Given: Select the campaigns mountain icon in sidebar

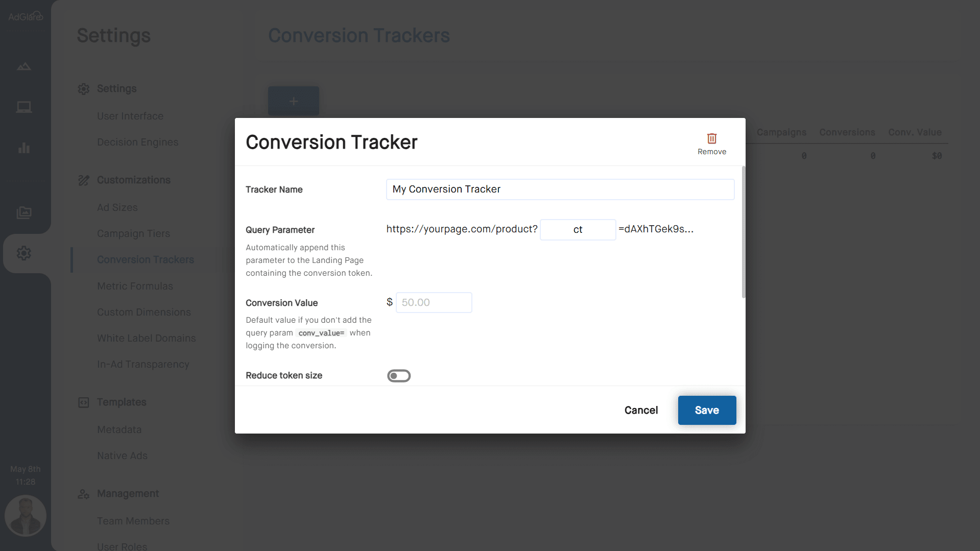Looking at the screenshot, I should pyautogui.click(x=24, y=67).
